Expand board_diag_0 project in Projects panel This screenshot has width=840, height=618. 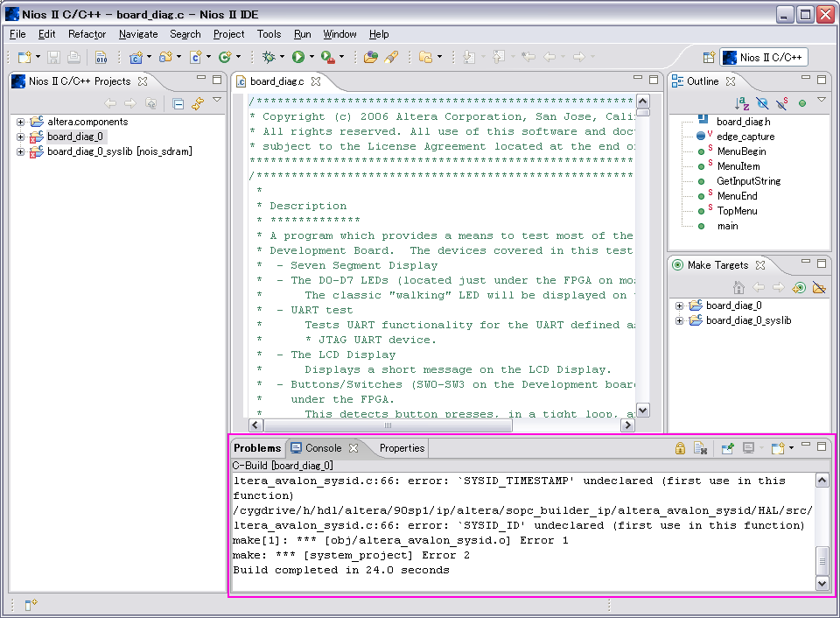click(20, 137)
